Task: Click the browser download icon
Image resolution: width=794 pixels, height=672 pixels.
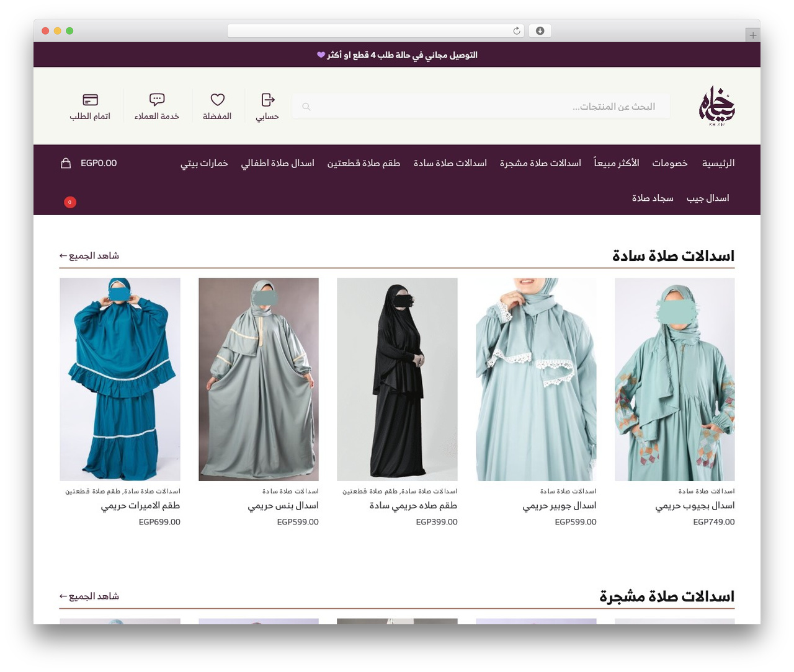Action: pos(540,31)
